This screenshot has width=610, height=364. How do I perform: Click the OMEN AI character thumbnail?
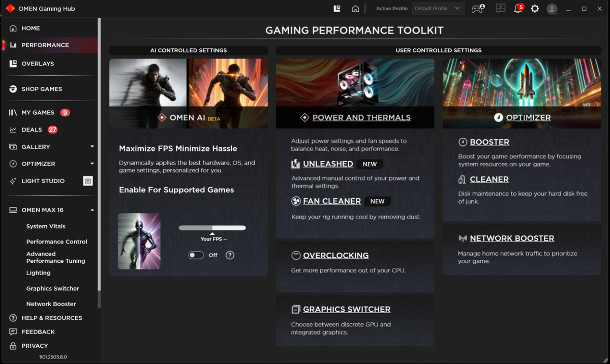[139, 241]
